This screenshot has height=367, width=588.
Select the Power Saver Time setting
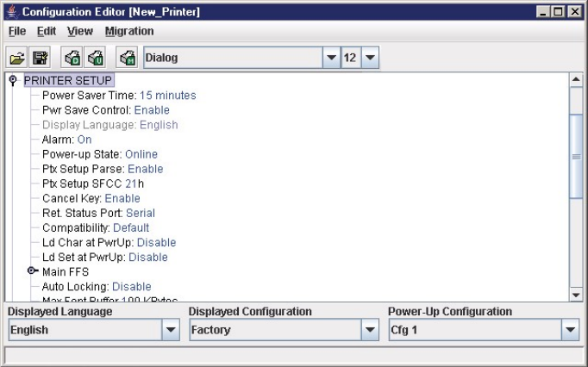(x=119, y=96)
